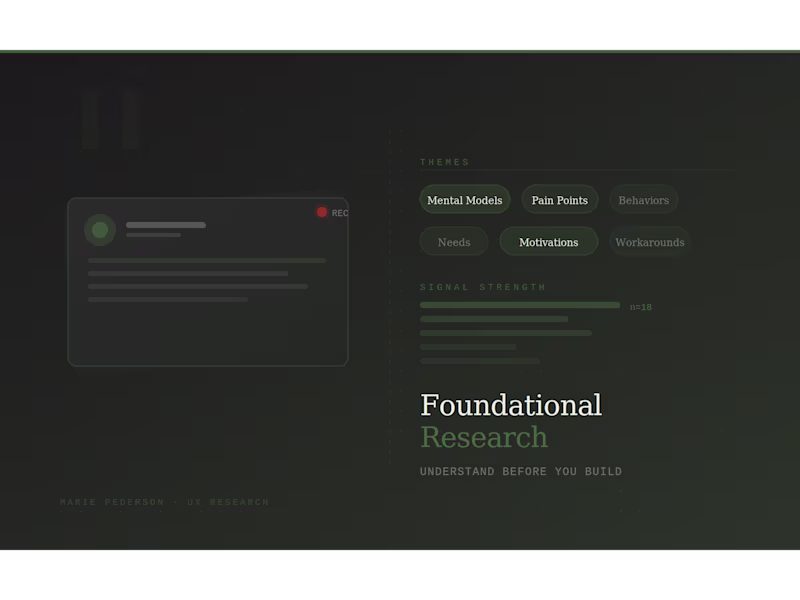Click the THEMES section header

pyautogui.click(x=446, y=161)
